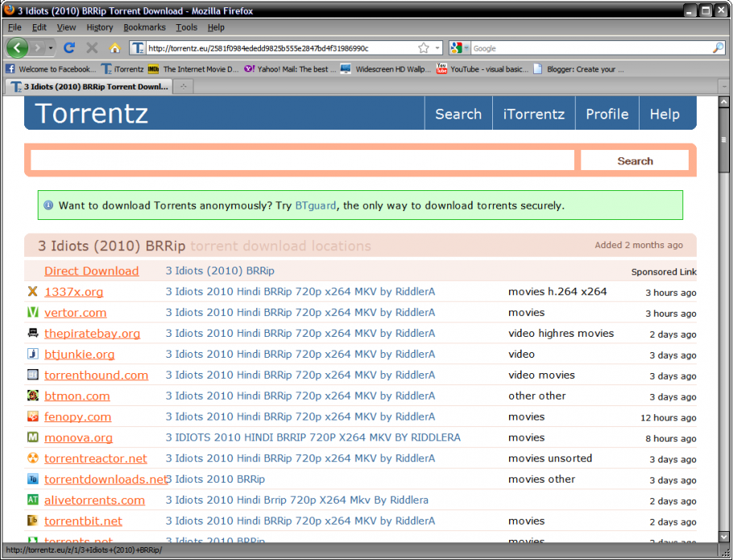This screenshot has width=733, height=560.
Task: Open the Help menu
Action: pos(216,27)
